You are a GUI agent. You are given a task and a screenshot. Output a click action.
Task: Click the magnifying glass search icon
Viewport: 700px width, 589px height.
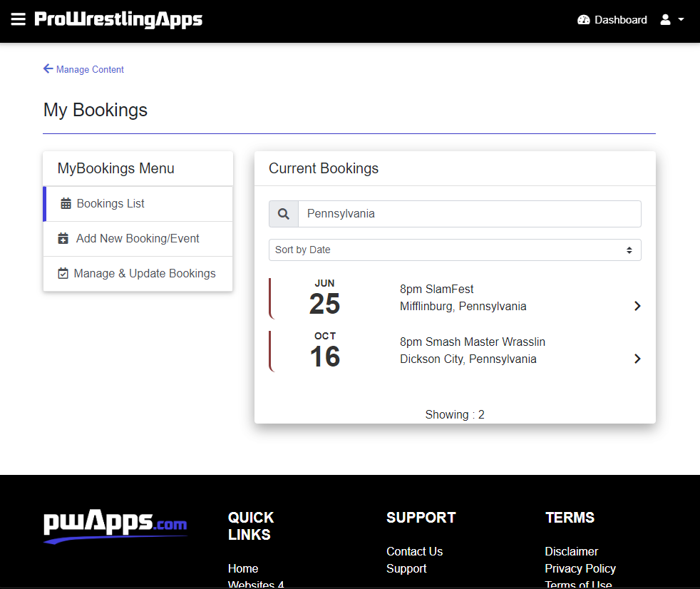(x=284, y=214)
